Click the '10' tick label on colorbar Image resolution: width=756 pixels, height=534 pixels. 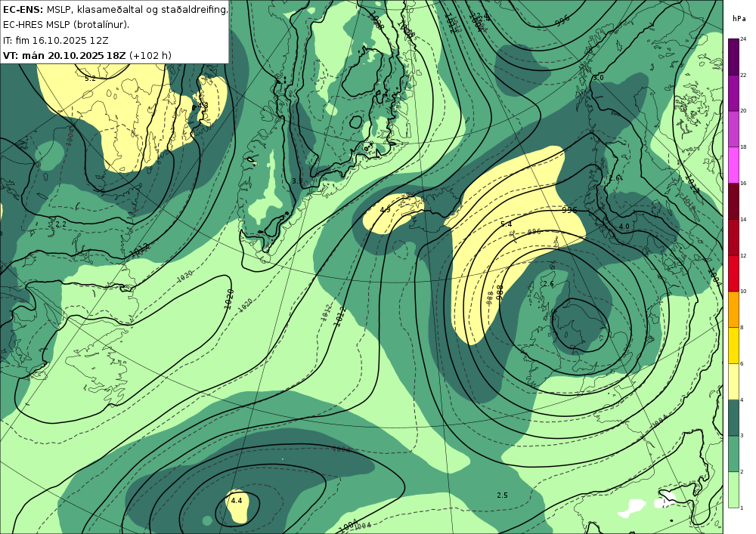point(743,292)
